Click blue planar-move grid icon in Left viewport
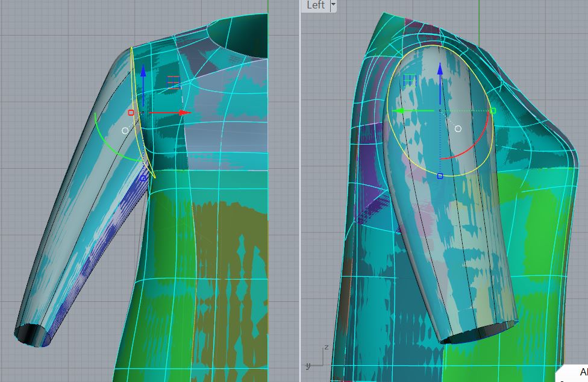 coord(410,80)
